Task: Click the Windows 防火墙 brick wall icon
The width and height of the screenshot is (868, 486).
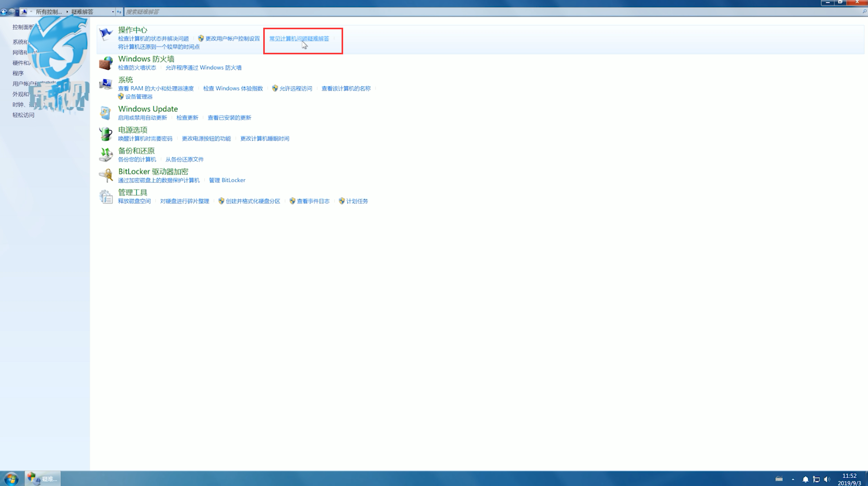Action: pyautogui.click(x=106, y=63)
